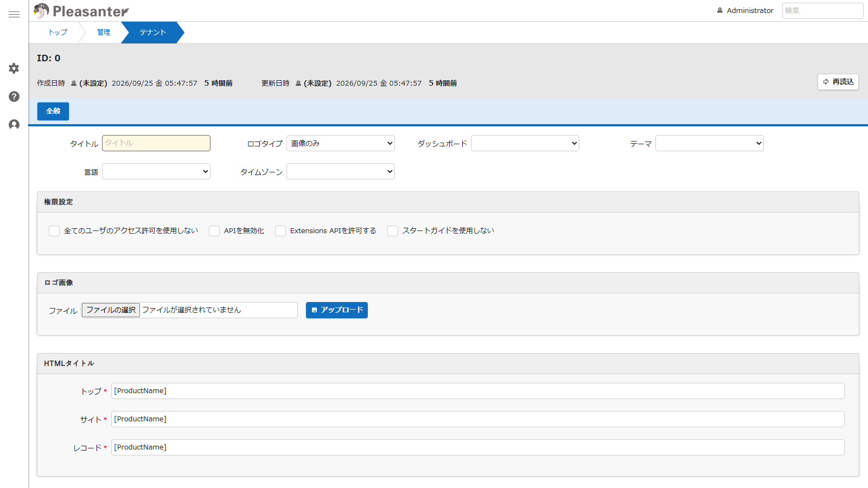Edit the サイト HTML title field
Image resolution: width=868 pixels, height=488 pixels.
(478, 419)
